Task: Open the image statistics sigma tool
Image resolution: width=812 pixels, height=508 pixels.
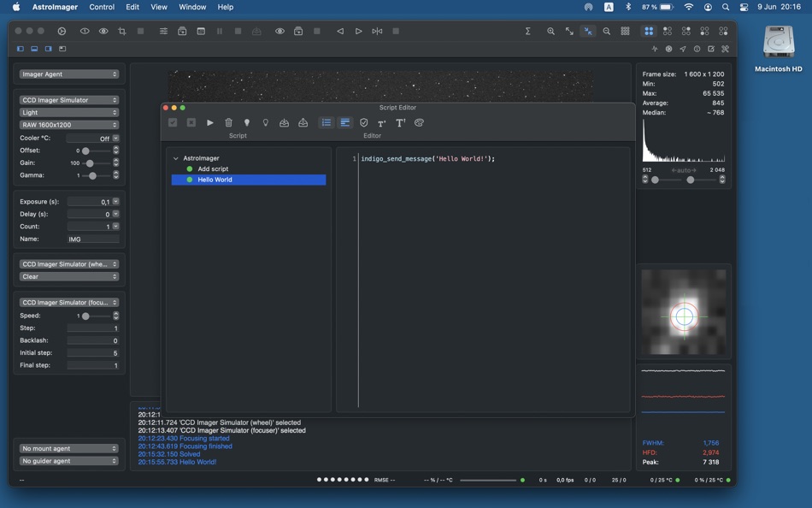Action: (528, 31)
